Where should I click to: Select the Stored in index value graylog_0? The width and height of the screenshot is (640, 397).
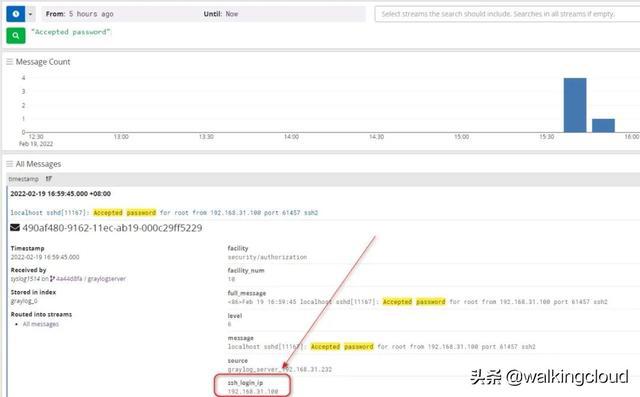coord(24,301)
